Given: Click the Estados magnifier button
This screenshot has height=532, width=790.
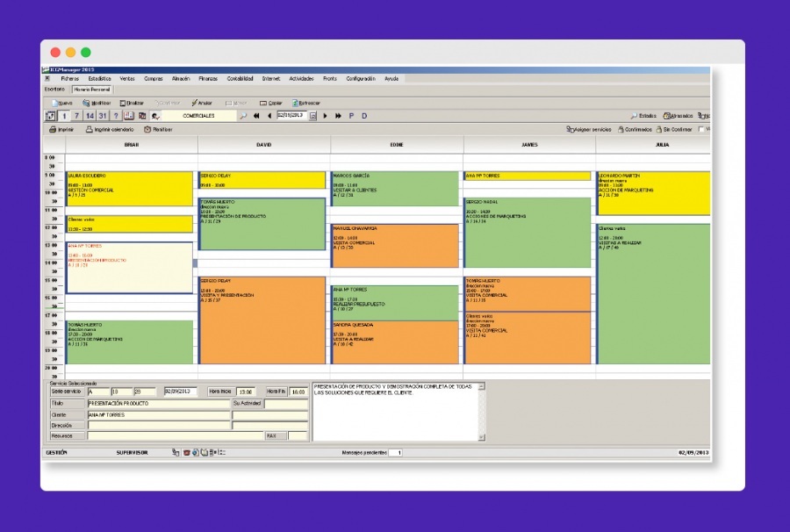Looking at the screenshot, I should click(x=643, y=116).
